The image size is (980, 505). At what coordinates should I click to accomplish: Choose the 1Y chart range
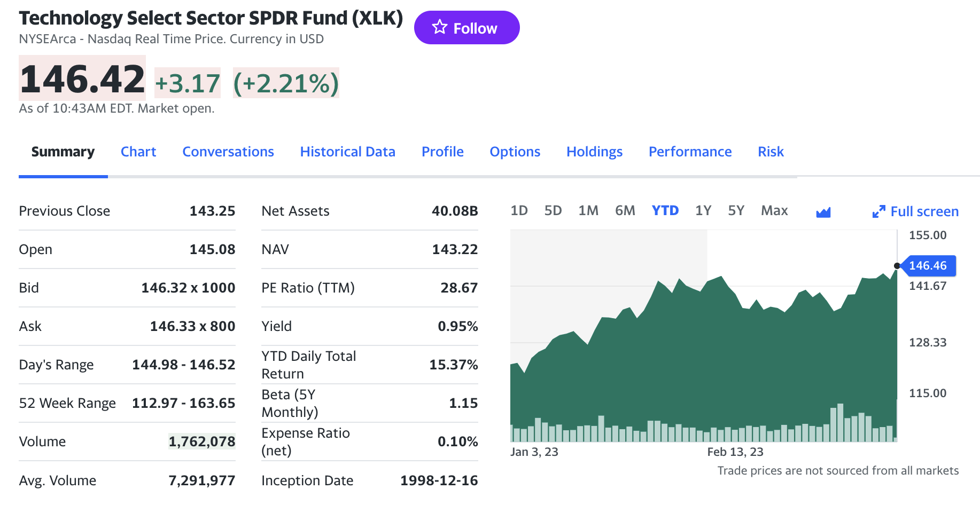[x=703, y=211]
